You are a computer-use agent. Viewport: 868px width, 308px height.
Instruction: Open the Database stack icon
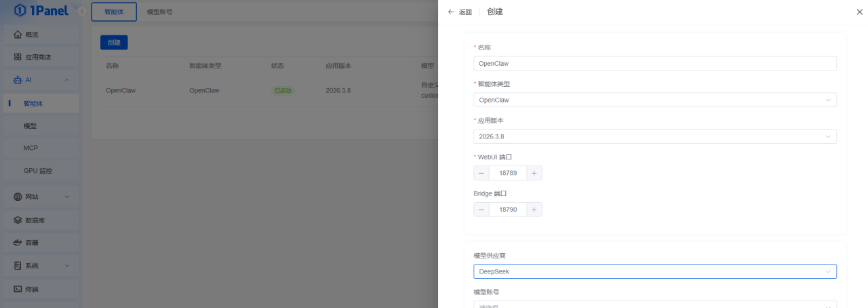[x=18, y=220]
